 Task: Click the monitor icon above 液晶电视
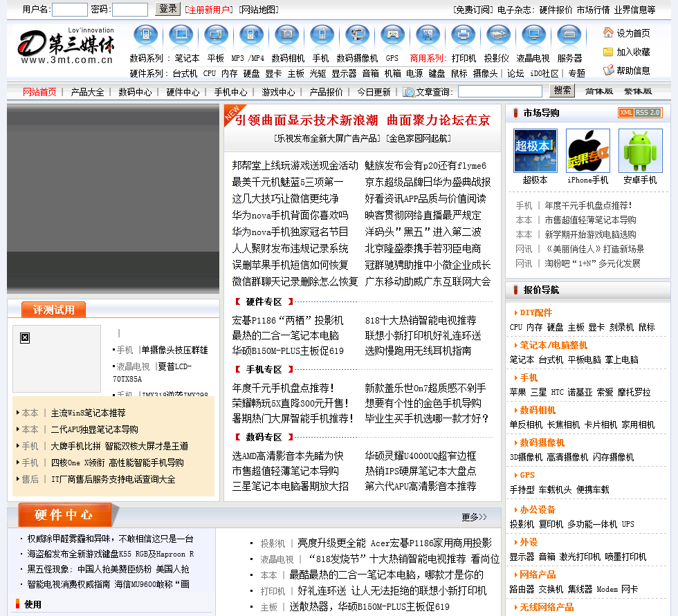tap(534, 35)
